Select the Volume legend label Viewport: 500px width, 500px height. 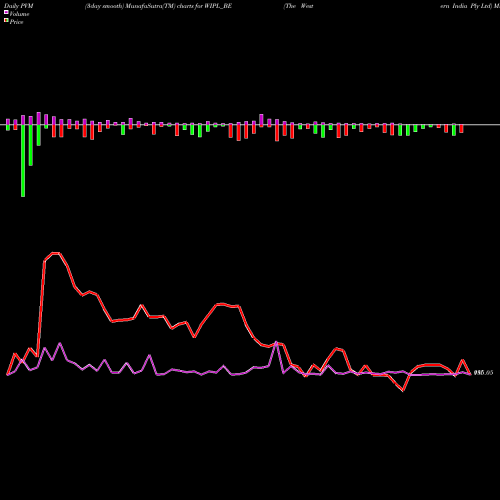pyautogui.click(x=19, y=14)
